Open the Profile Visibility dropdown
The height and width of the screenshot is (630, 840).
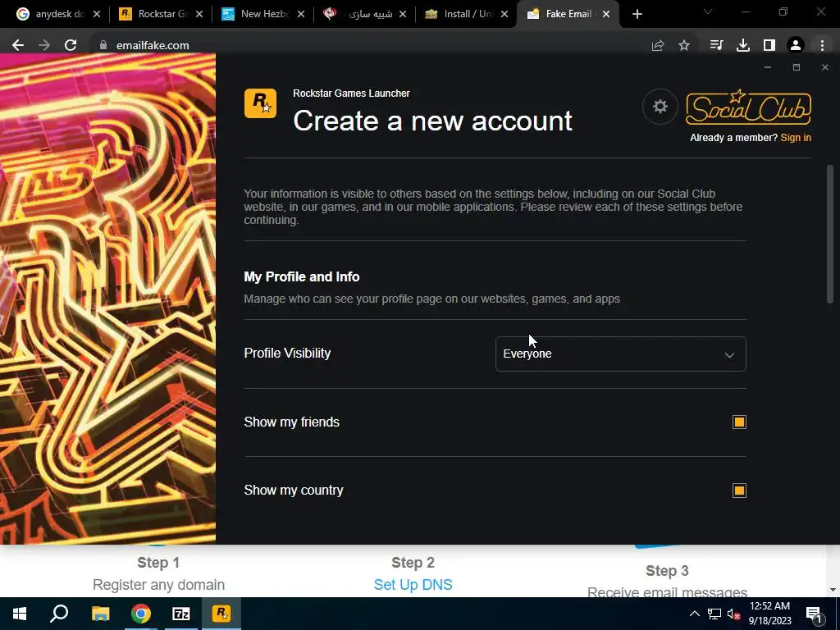pos(620,354)
